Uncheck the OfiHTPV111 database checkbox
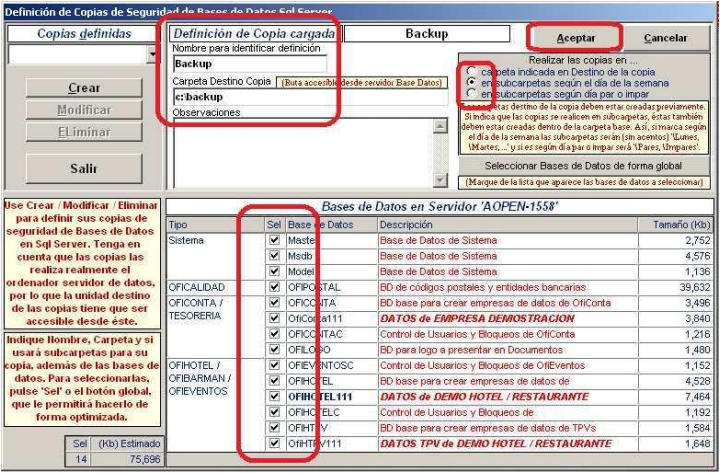The image size is (720, 473). point(275,444)
